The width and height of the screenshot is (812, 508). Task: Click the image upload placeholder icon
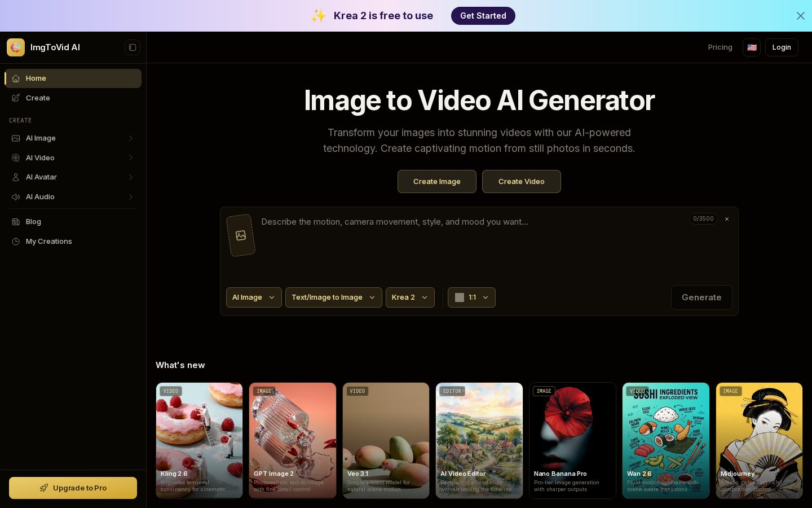pyautogui.click(x=241, y=235)
